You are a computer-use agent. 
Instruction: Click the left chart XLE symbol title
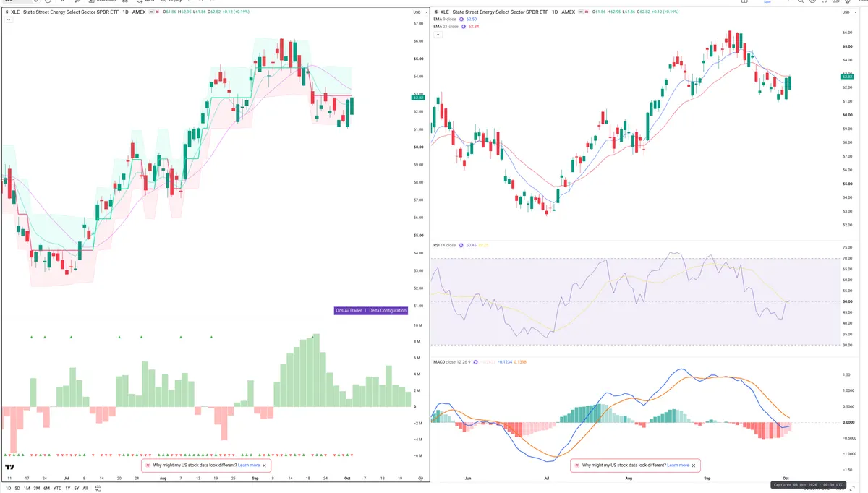point(78,12)
